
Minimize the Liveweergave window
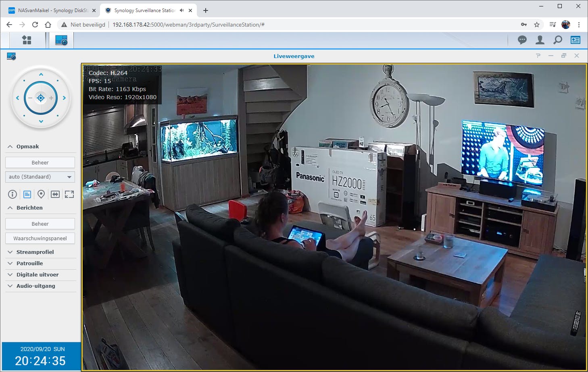pyautogui.click(x=551, y=56)
